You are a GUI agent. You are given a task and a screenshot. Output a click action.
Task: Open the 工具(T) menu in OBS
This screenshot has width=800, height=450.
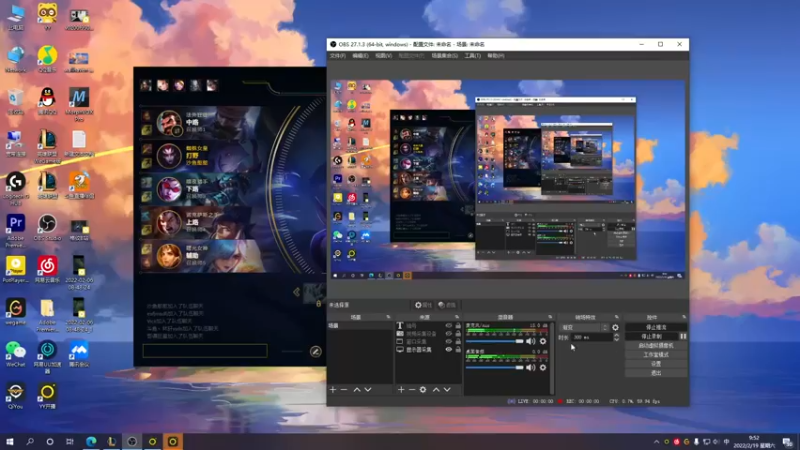(x=472, y=56)
